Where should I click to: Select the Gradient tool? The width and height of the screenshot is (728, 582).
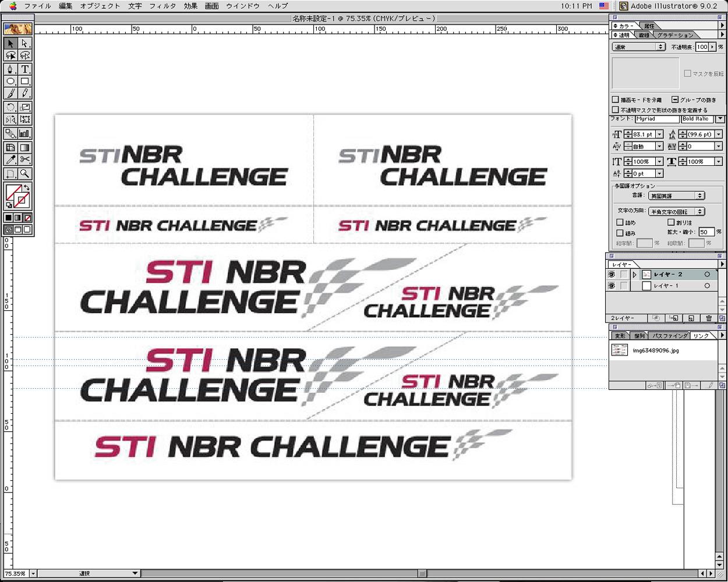point(25,147)
